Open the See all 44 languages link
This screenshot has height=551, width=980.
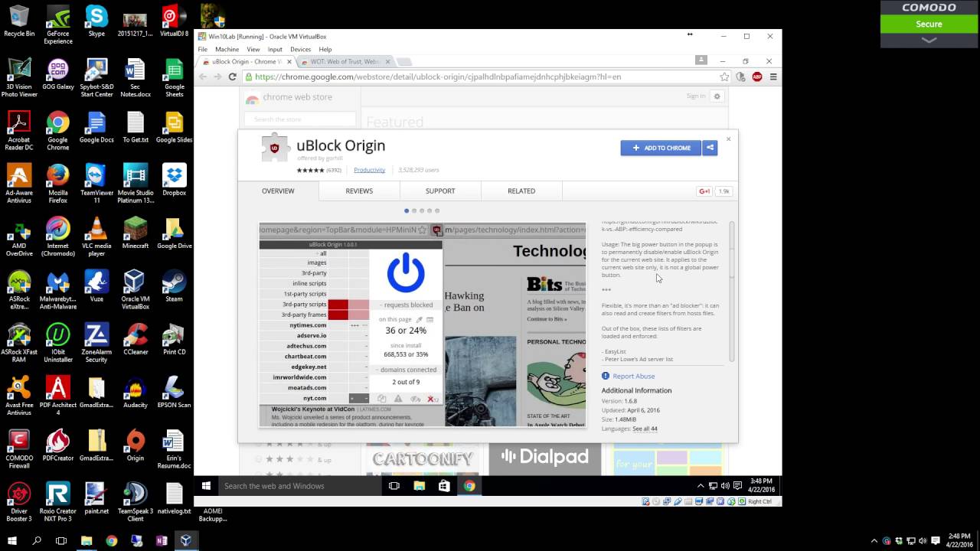pyautogui.click(x=645, y=429)
